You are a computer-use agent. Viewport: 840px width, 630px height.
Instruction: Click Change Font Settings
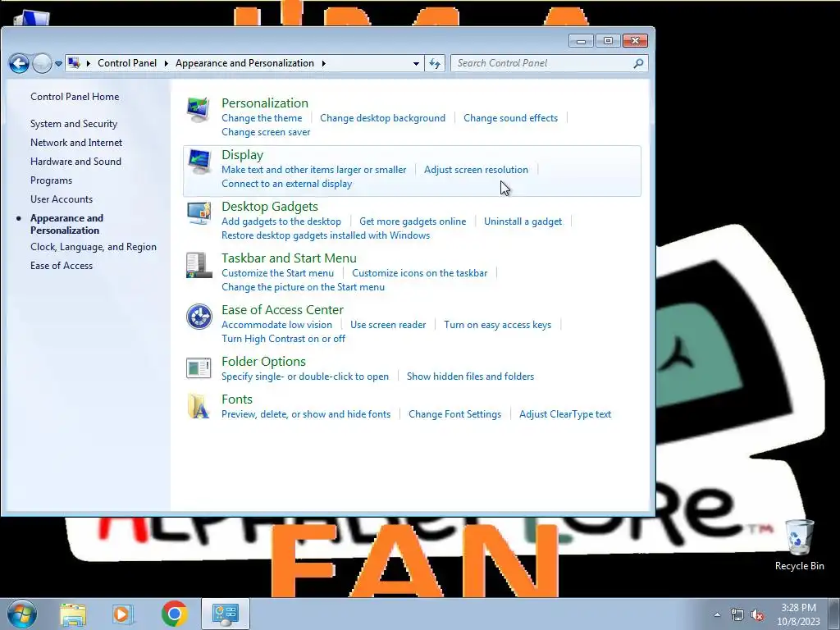(x=454, y=414)
